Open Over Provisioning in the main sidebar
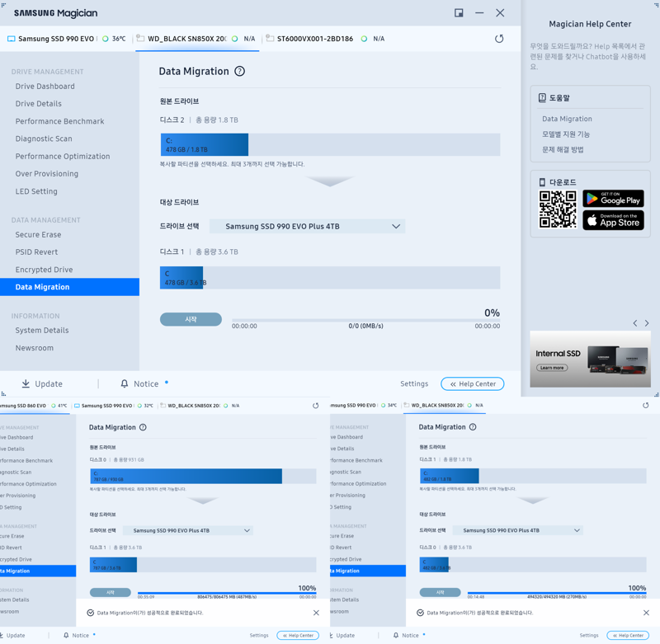Screen dimensions: 660x644 (x=47, y=174)
